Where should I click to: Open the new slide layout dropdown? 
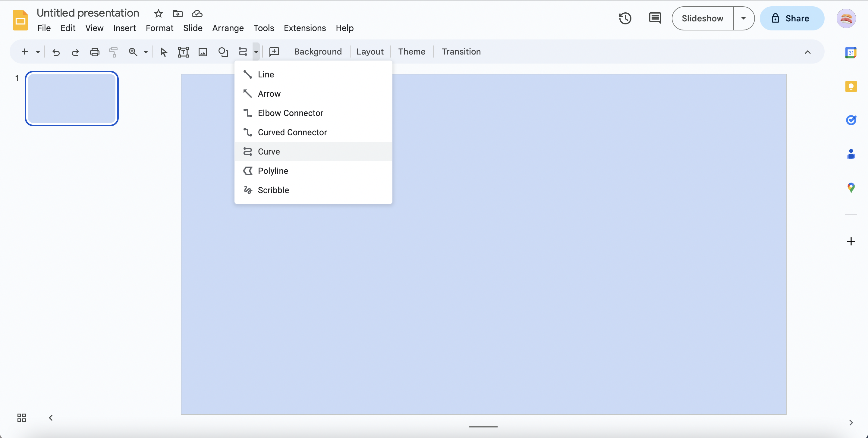pyautogui.click(x=37, y=52)
